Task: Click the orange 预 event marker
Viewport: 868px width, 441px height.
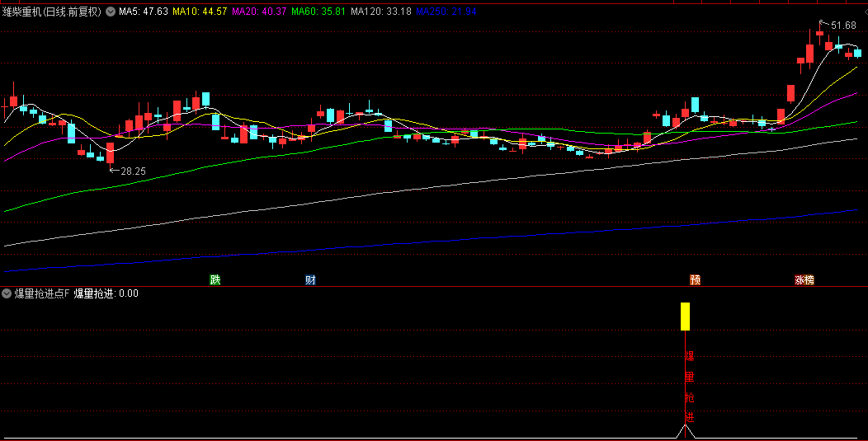Action: [696, 280]
